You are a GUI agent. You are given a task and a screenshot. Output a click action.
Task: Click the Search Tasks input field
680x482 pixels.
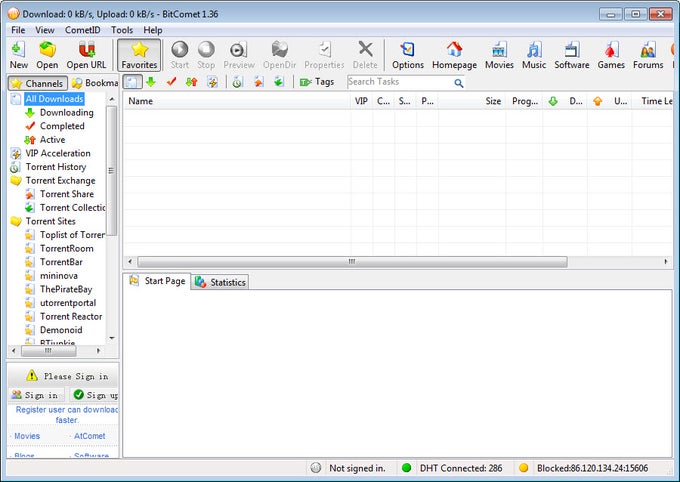399,82
